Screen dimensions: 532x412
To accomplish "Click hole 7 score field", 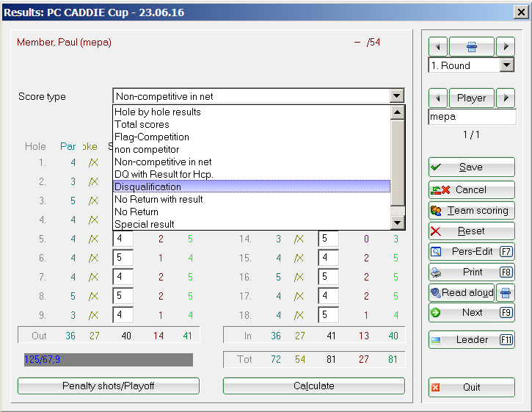I will [x=123, y=277].
